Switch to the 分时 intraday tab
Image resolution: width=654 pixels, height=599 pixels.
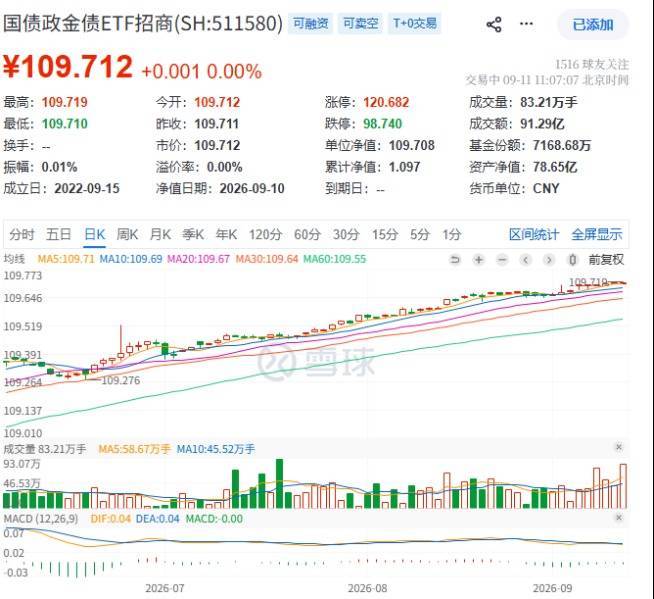pos(22,234)
